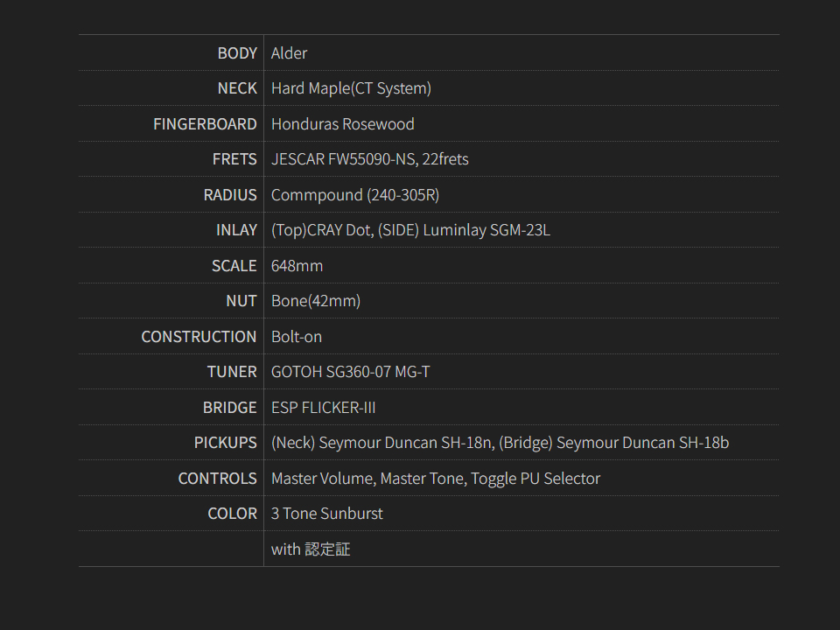
Task: Select the GOTOH SG360-07 MG-T tuner text
Action: point(350,372)
